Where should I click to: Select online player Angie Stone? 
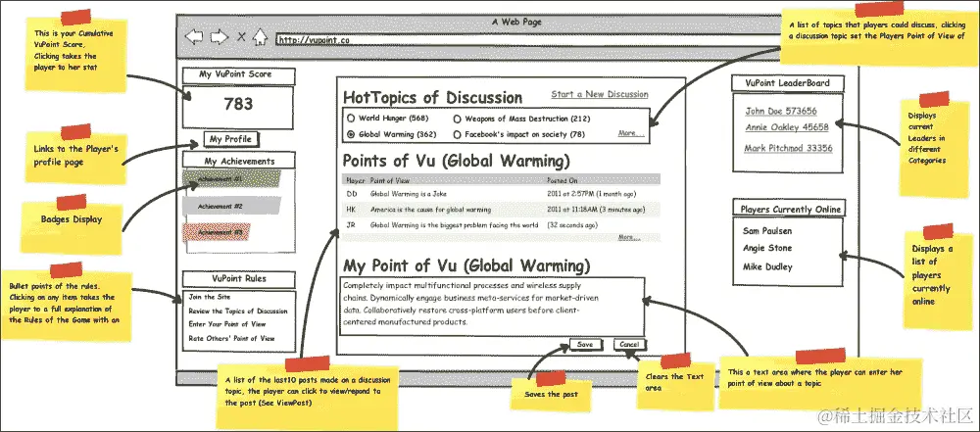tap(767, 248)
